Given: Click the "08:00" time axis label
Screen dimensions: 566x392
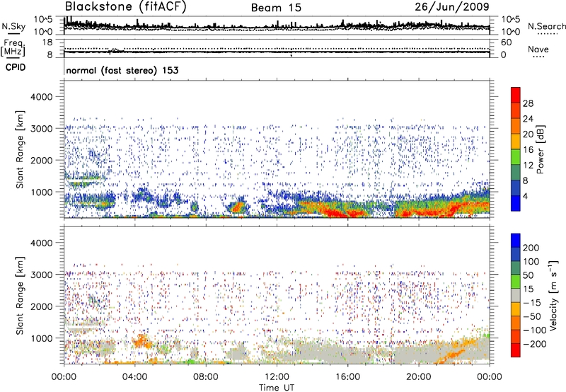Looking at the screenshot, I should [205, 377].
